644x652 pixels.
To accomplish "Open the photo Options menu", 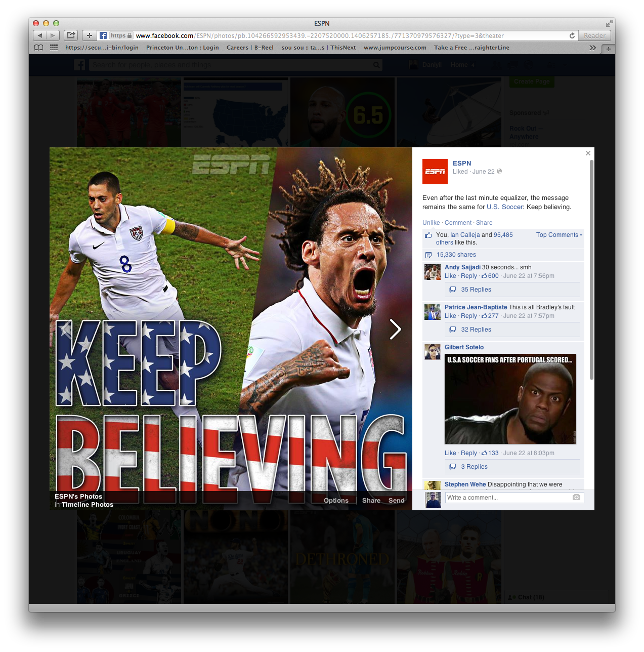I will click(336, 501).
